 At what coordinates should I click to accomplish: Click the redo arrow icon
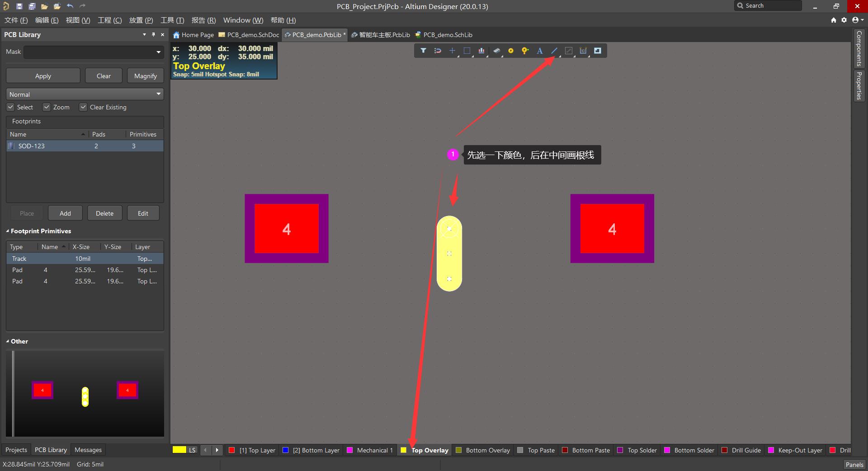pyautogui.click(x=82, y=6)
